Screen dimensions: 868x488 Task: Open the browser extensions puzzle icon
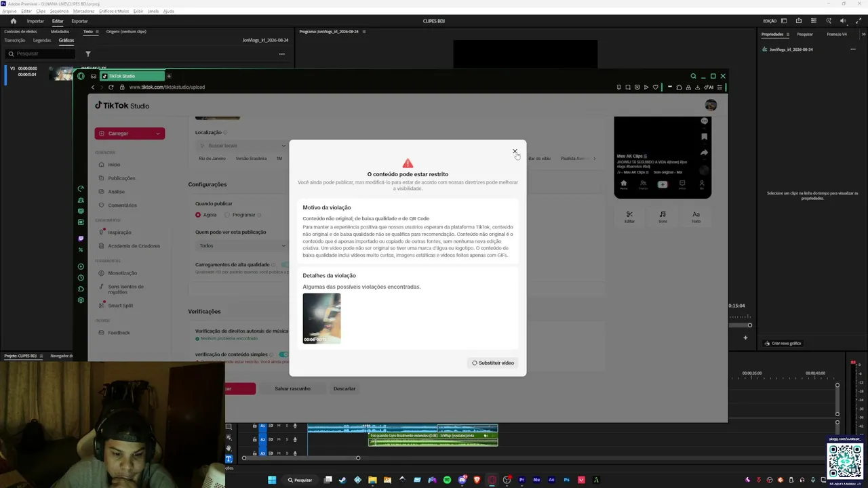point(679,87)
